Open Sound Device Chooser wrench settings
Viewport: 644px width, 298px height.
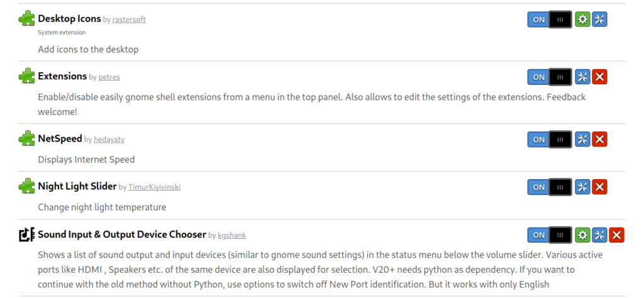click(599, 235)
